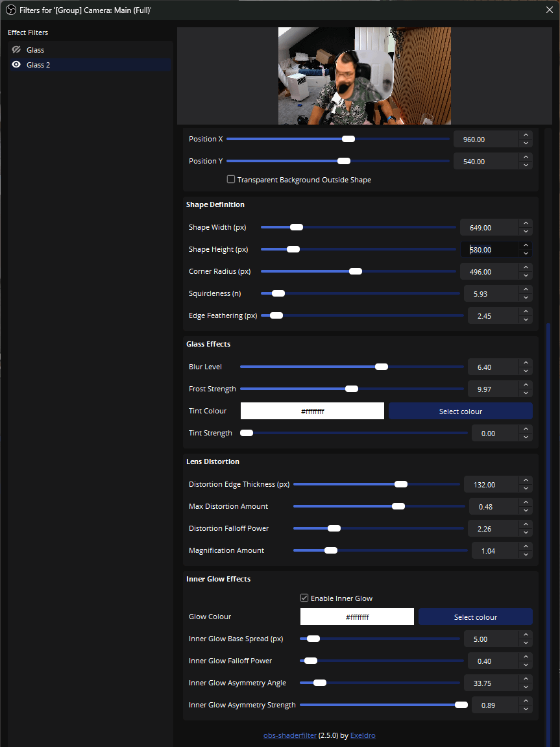Click Inner Glow Asymmetry Angle slider handle
560x747 pixels.
click(320, 683)
